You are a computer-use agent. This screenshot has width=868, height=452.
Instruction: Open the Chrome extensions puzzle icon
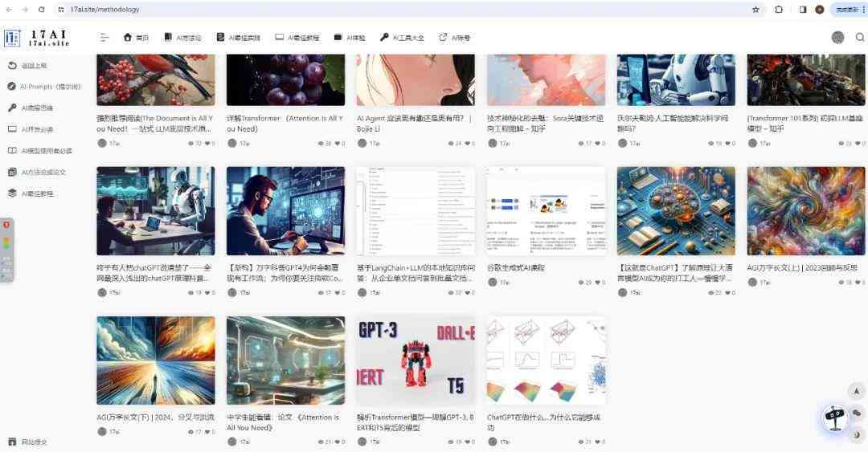point(779,10)
